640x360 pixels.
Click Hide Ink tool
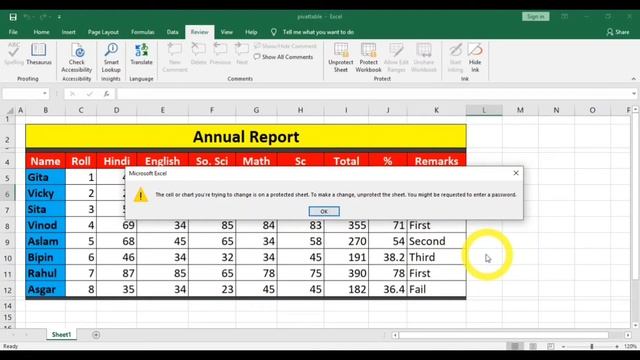475,58
